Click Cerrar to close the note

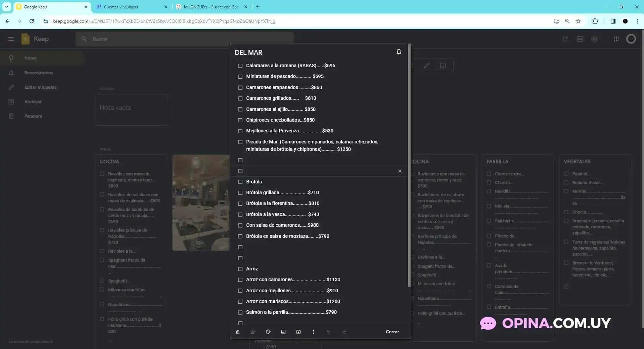pyautogui.click(x=392, y=332)
